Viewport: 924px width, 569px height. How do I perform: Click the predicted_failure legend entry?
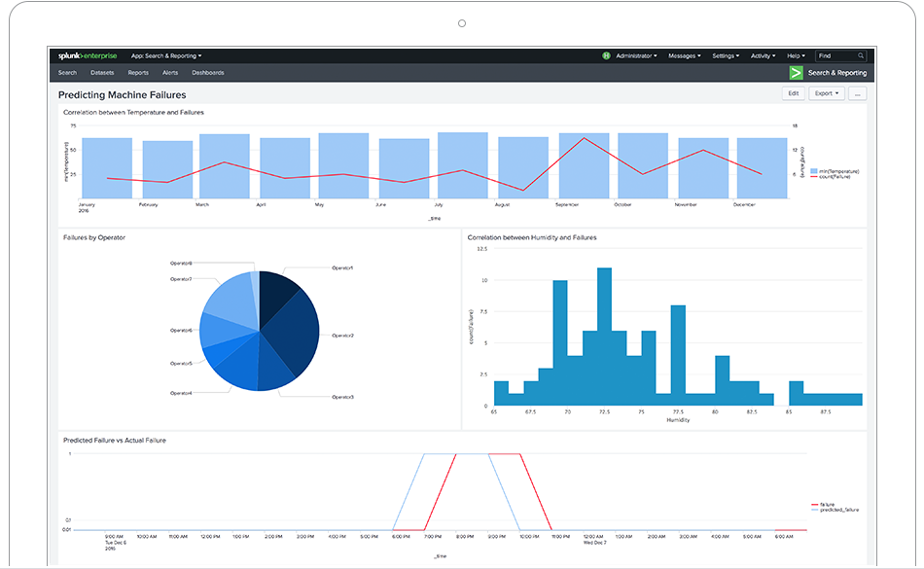[x=835, y=510]
